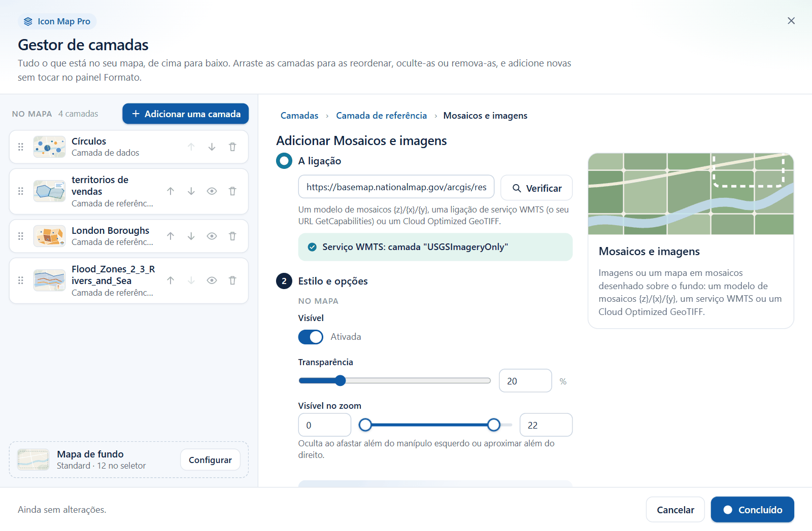Hide the Flood_Zones layer

212,280
